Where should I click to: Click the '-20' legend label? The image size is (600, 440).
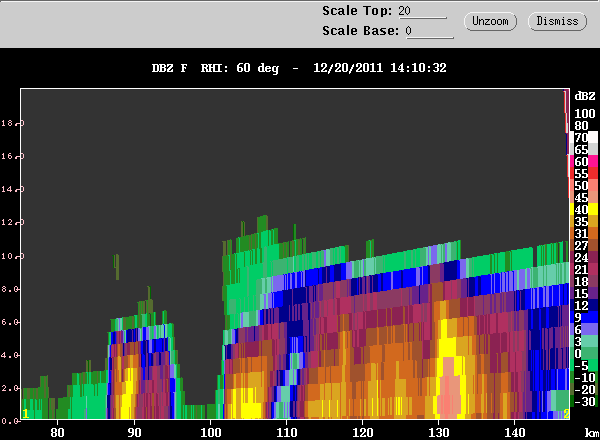point(585,389)
